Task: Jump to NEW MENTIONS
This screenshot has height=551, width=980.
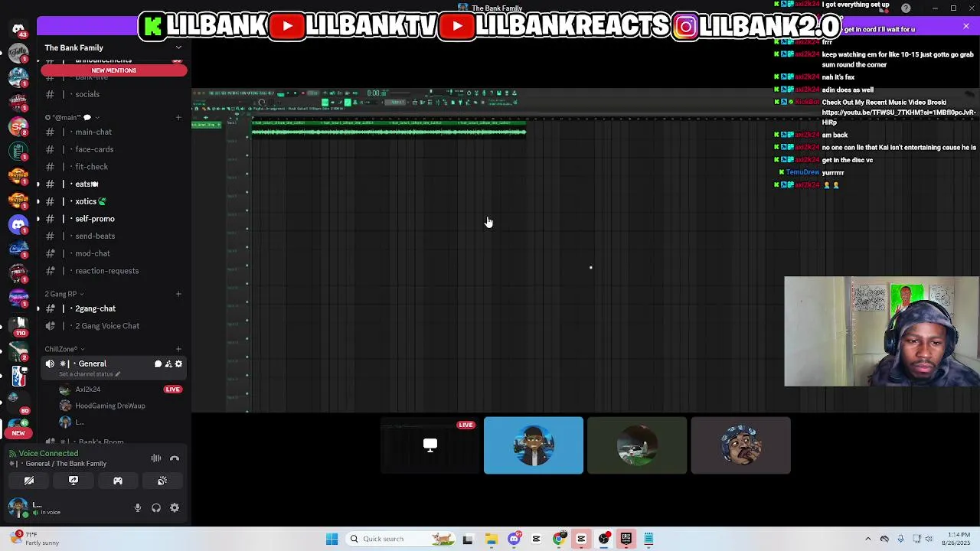Action: (x=113, y=70)
